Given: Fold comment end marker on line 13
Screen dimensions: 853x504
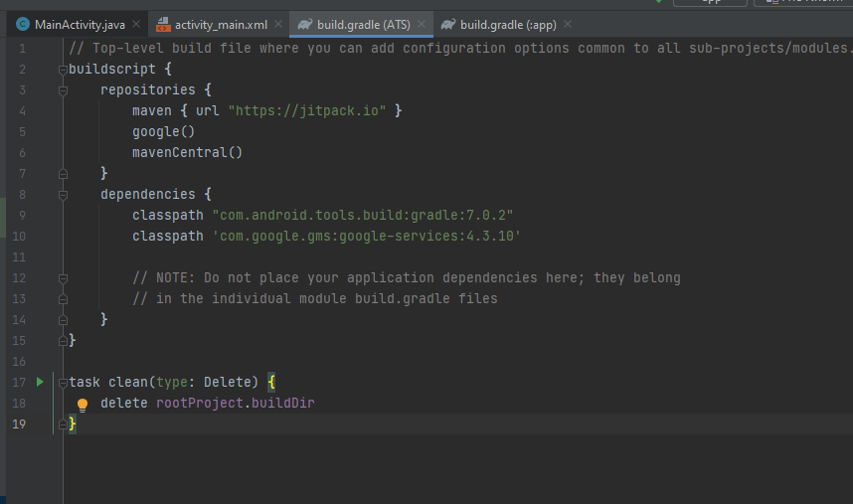Looking at the screenshot, I should point(63,299).
